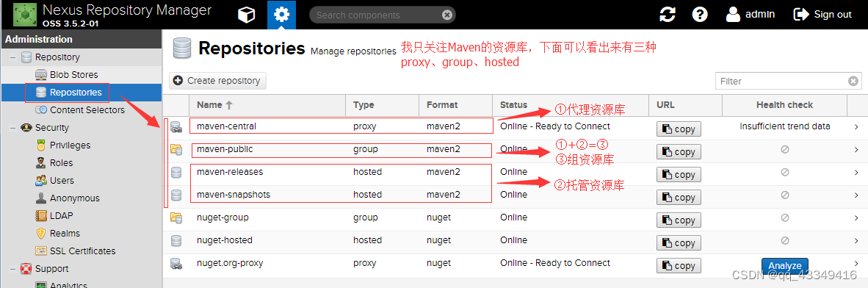
Task: Click the Privileges medal icon
Action: [40, 145]
